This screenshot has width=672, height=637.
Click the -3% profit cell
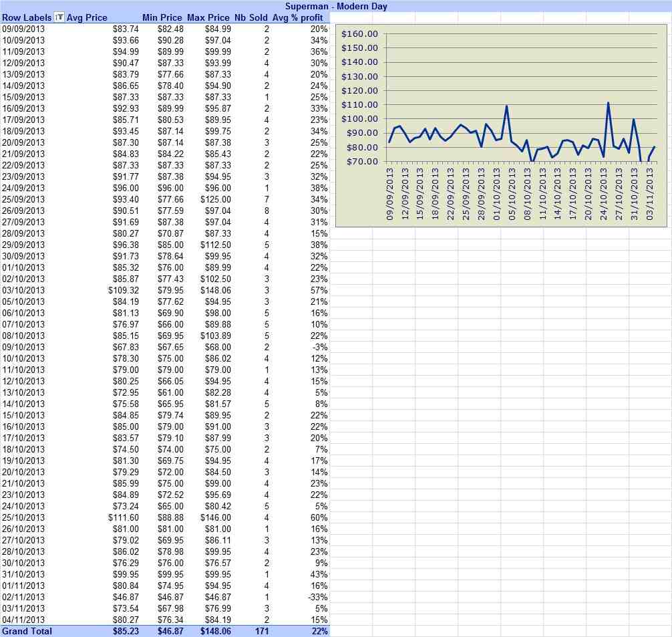point(320,347)
